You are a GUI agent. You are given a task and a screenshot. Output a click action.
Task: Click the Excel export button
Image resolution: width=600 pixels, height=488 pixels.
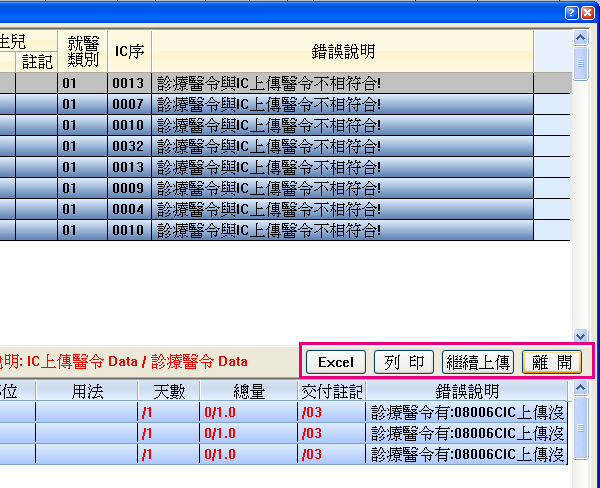(336, 362)
